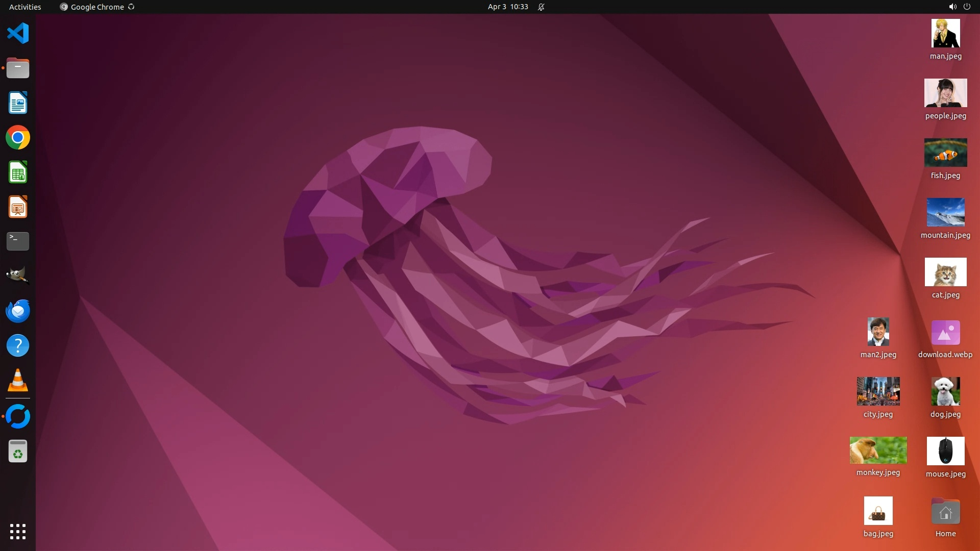
Task: Open LibreOffice Writer from dock
Action: 18,103
